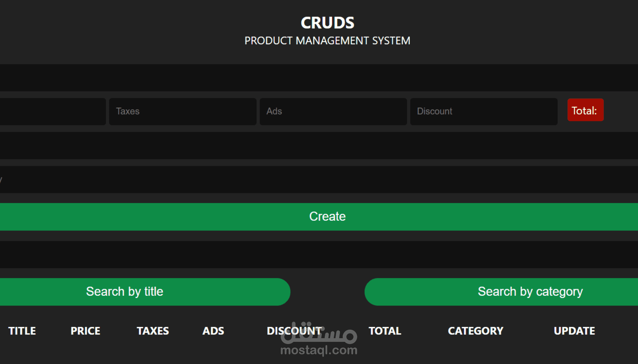638x364 pixels.
Task: Focus the wide input field directly below the heading
Action: coord(319,78)
